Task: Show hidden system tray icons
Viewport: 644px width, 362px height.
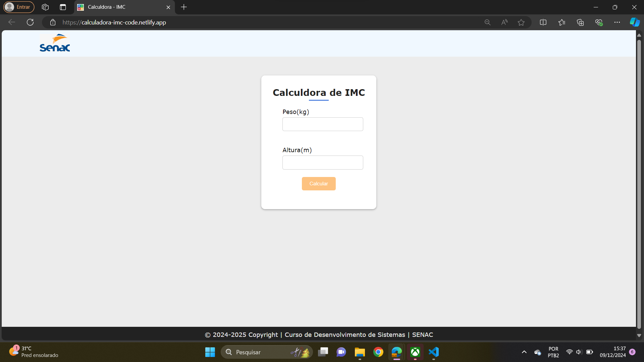Action: 524,352
